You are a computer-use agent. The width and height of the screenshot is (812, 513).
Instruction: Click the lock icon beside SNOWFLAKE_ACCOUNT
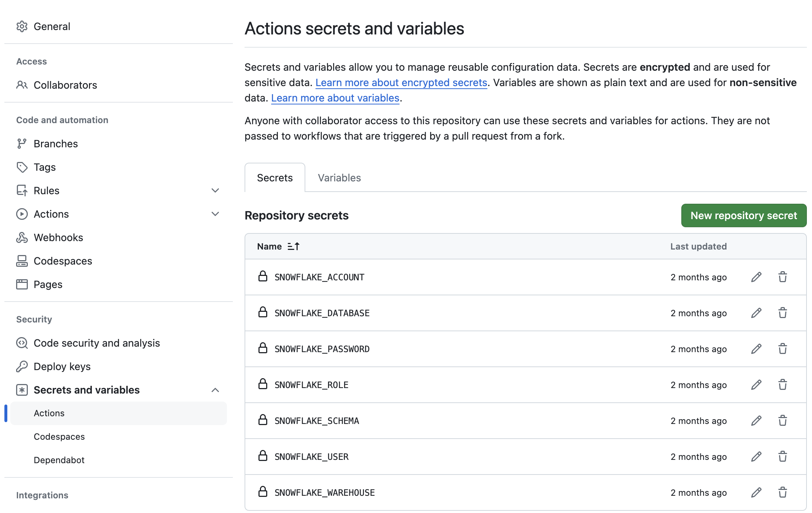tap(263, 276)
